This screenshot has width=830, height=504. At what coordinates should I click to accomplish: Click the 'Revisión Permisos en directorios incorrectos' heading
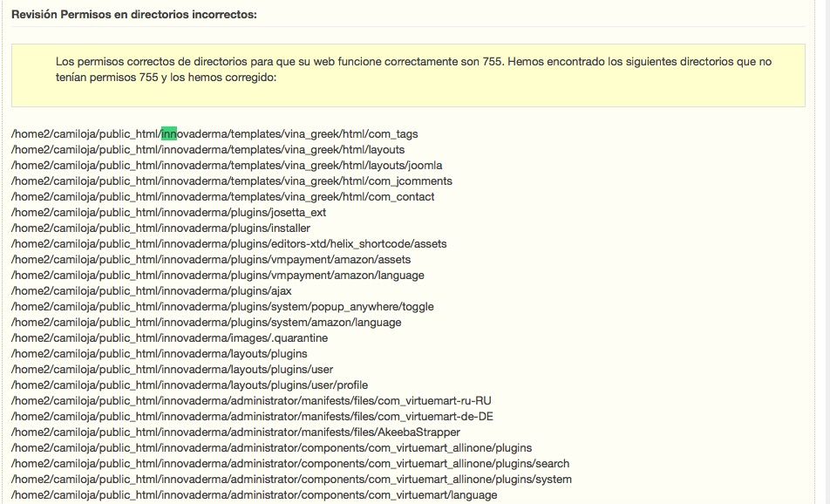click(x=134, y=15)
